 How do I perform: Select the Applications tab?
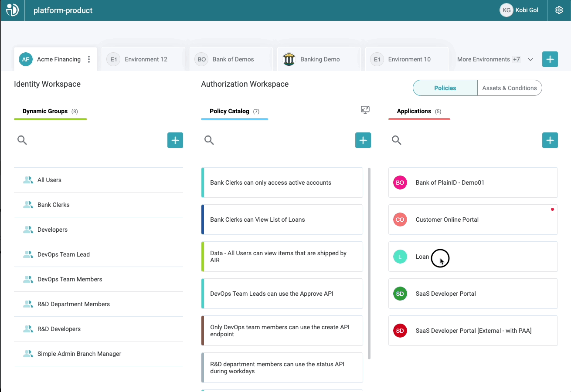pyautogui.click(x=419, y=112)
